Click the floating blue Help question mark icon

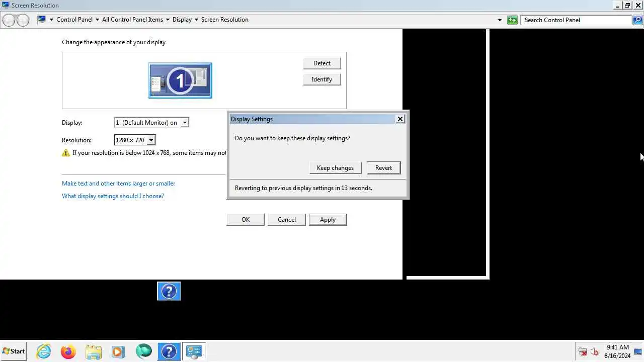click(169, 291)
